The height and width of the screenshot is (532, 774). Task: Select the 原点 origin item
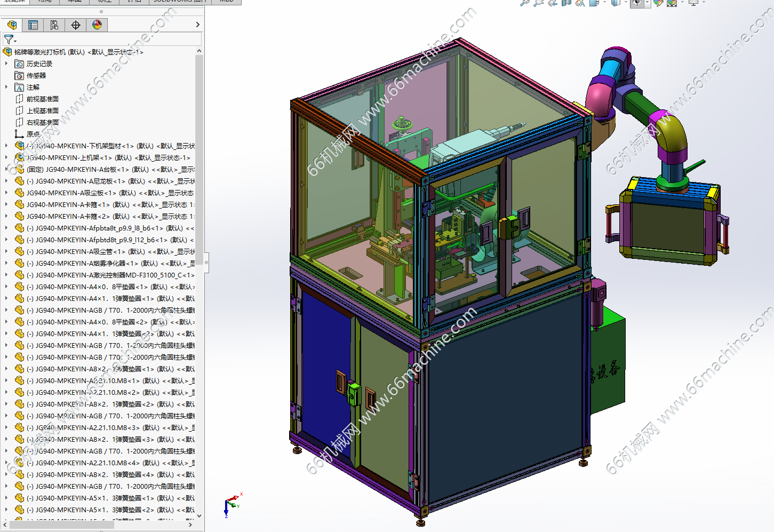[x=33, y=134]
